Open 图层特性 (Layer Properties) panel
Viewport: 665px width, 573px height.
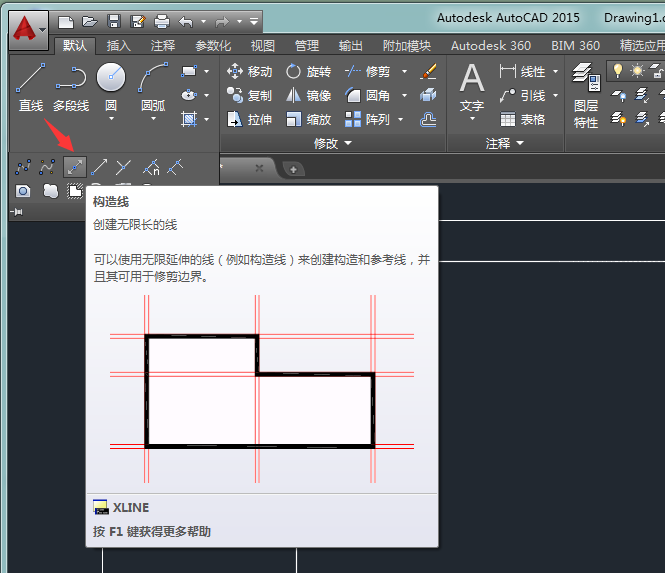pyautogui.click(x=586, y=95)
